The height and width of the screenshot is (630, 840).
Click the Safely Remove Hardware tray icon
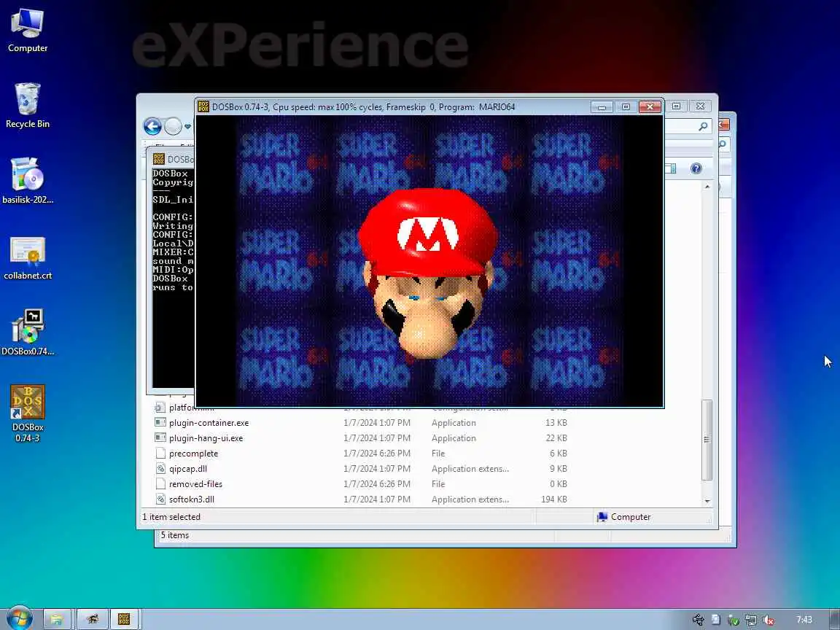(698, 620)
